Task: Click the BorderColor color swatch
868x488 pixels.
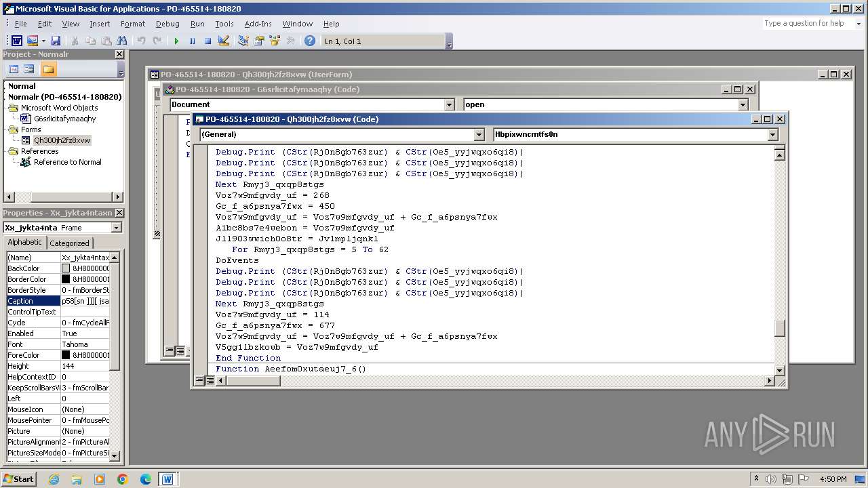Action: pos(66,279)
